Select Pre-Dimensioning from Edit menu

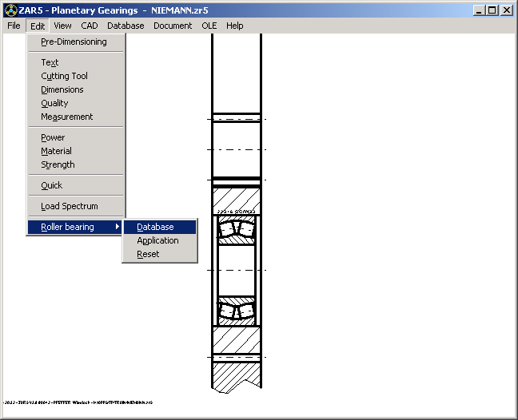coord(74,42)
